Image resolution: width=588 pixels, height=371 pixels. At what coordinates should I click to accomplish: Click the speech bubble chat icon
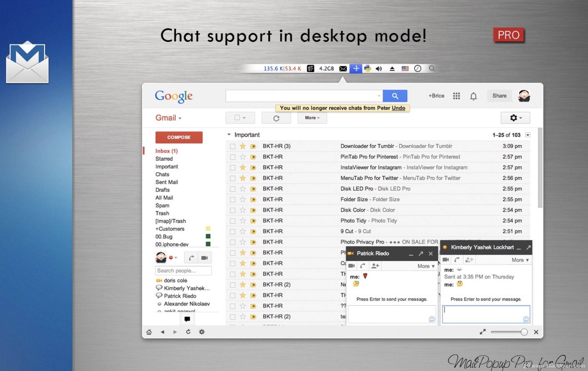click(x=187, y=319)
